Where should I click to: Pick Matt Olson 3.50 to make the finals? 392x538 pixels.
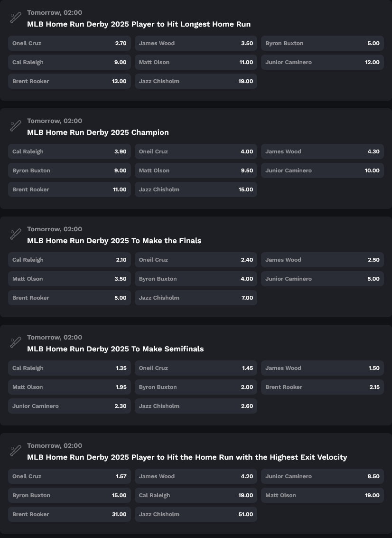pos(69,279)
